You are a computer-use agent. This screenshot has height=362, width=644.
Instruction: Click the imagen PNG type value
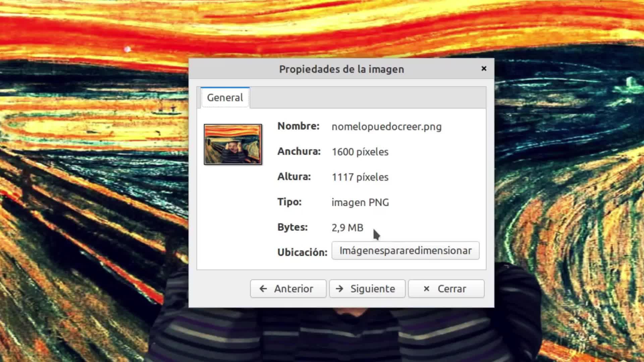tap(360, 202)
